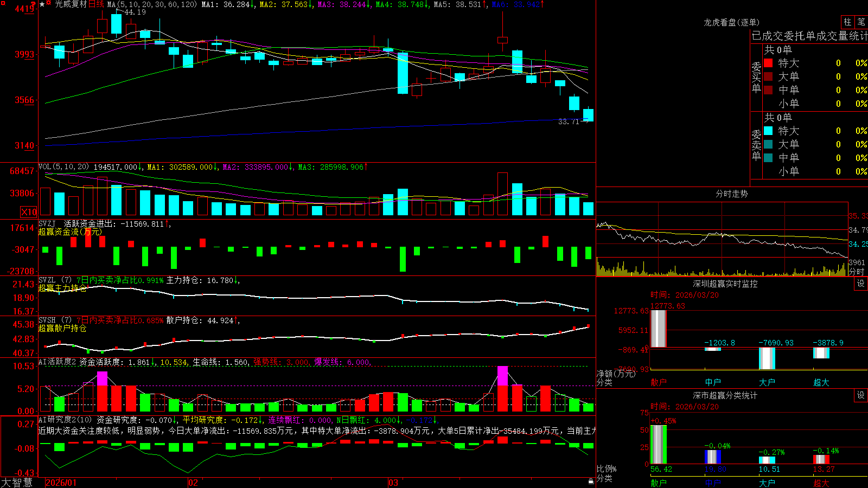Click the 深市超赢分类统计 panel title

(725, 395)
